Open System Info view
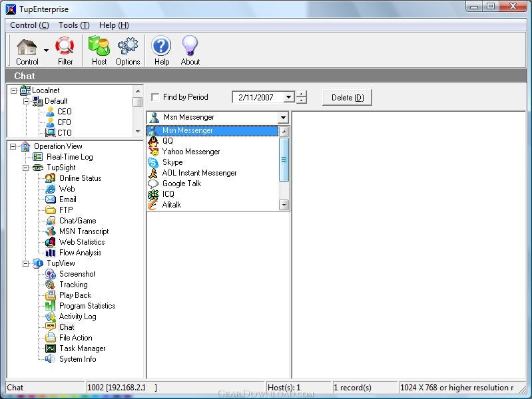 (77, 359)
